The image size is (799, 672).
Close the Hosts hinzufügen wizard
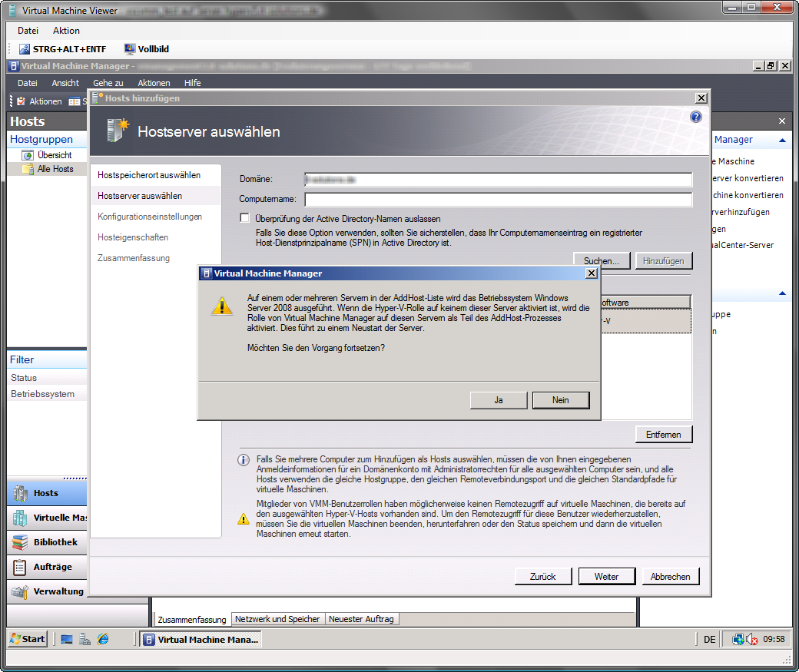pos(701,98)
